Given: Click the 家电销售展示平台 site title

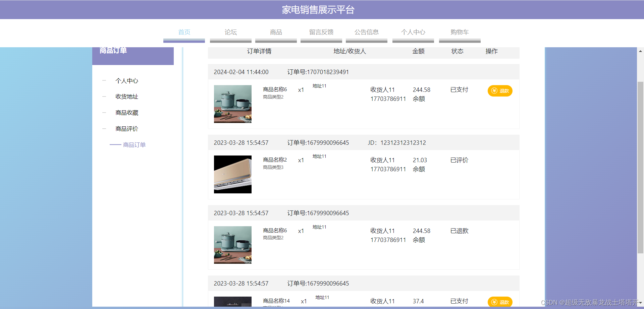Looking at the screenshot, I should tap(318, 10).
